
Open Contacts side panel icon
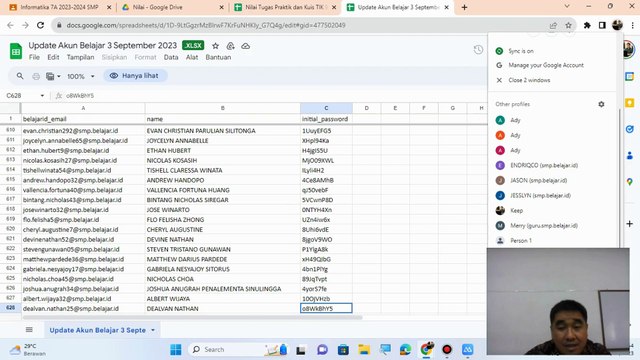pyautogui.click(x=629, y=156)
